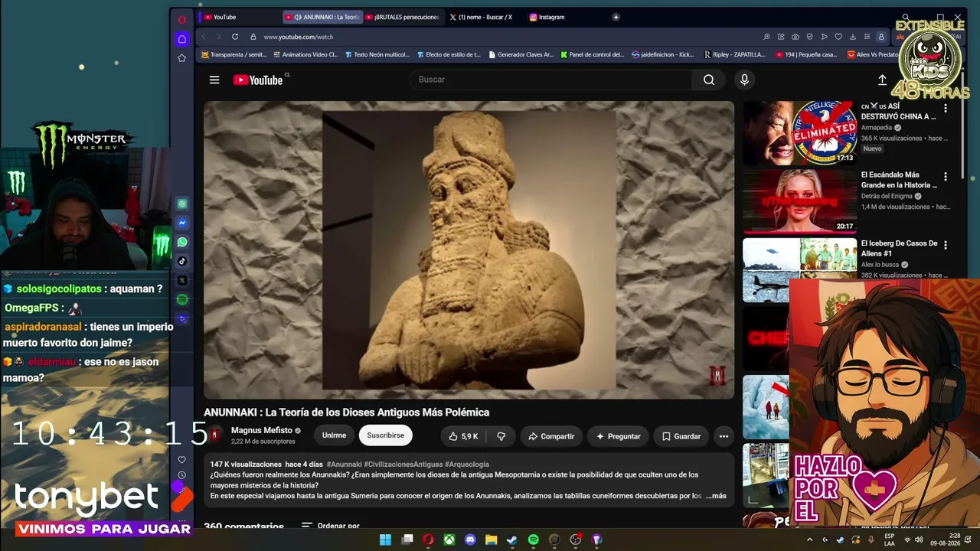Open Magnus Mefisto channel avatar
The width and height of the screenshot is (980, 551).
tap(215, 435)
